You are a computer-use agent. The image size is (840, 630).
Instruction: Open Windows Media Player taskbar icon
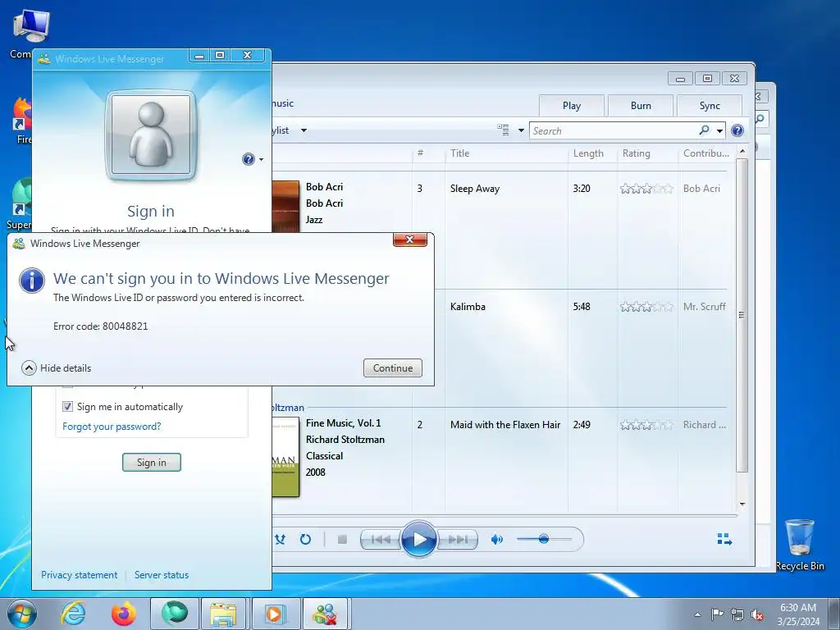(x=274, y=614)
